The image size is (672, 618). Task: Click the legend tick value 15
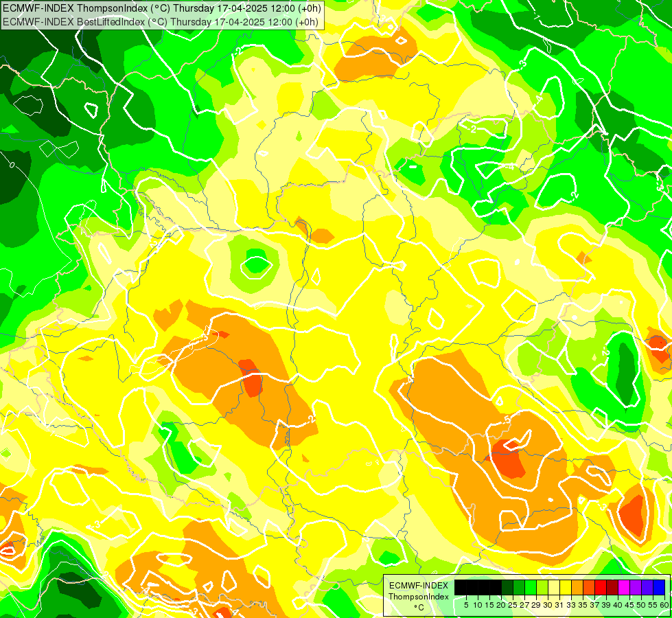coord(490,605)
